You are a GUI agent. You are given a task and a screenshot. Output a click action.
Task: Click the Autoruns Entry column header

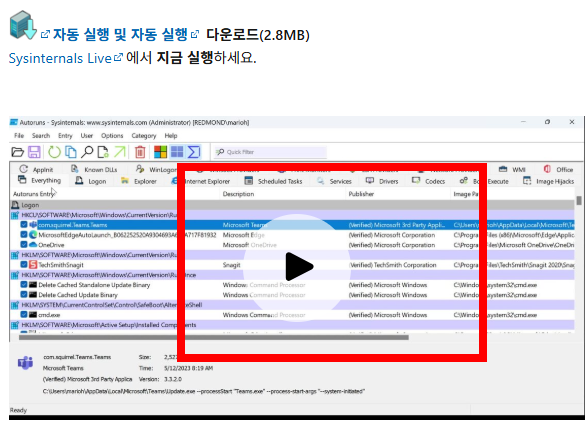[34, 194]
